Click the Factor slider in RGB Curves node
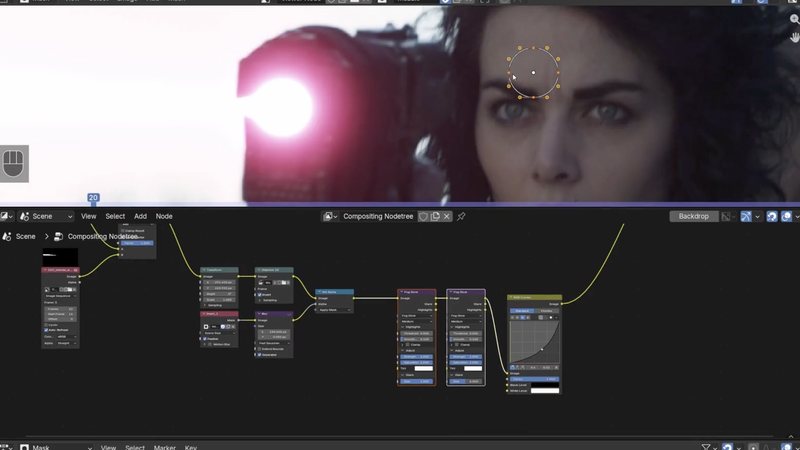Viewport: 800px width, 450px height. coord(534,379)
